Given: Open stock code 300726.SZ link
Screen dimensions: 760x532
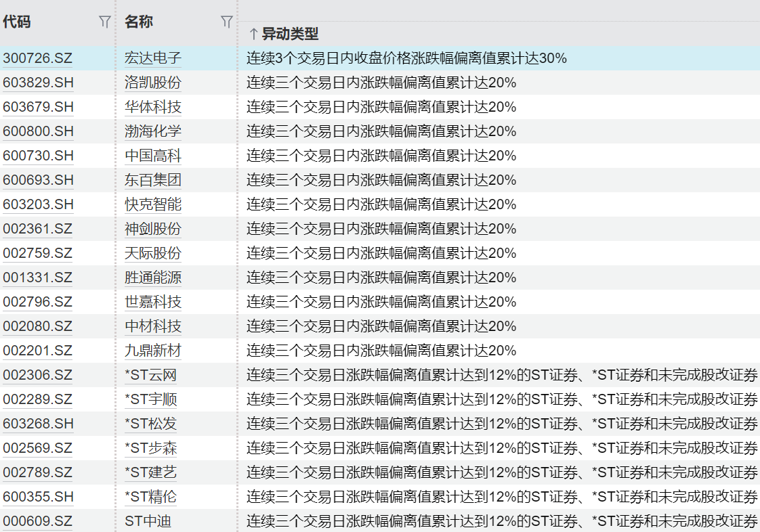Looking at the screenshot, I should click(x=37, y=59).
